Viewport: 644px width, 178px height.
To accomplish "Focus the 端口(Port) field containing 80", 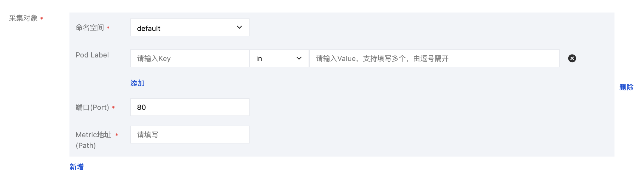I will (x=190, y=107).
